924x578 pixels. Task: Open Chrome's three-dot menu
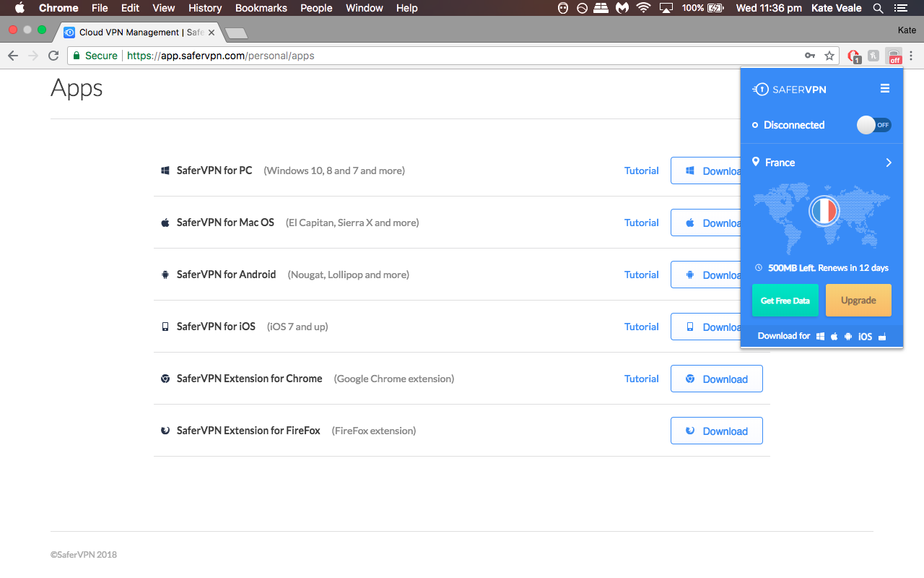pyautogui.click(x=912, y=56)
